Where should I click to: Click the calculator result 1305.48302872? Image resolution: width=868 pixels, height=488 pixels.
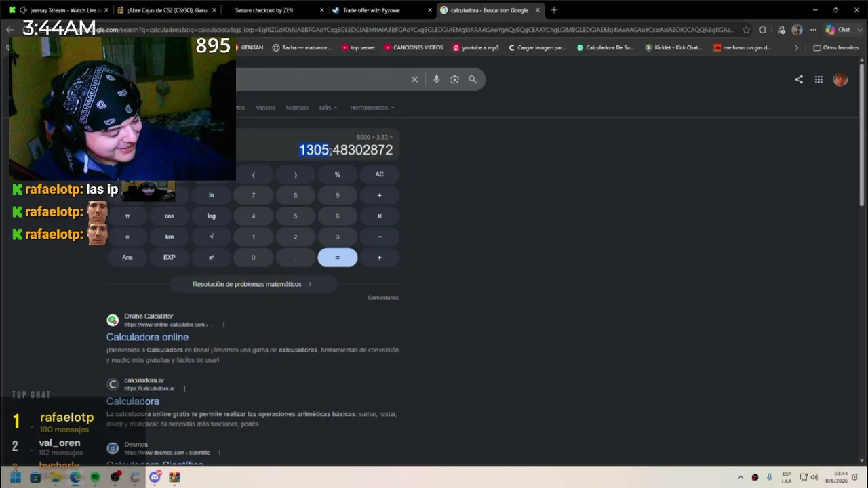[x=346, y=150]
